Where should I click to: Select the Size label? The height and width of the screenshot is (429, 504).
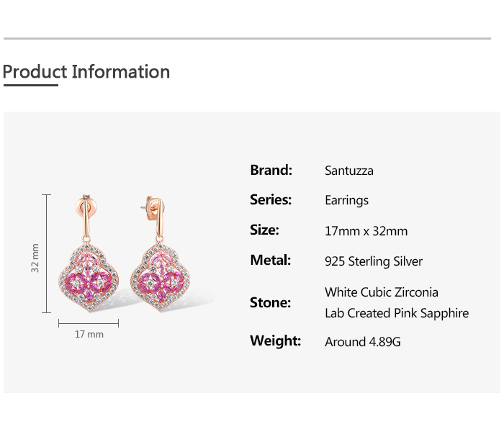[264, 230]
